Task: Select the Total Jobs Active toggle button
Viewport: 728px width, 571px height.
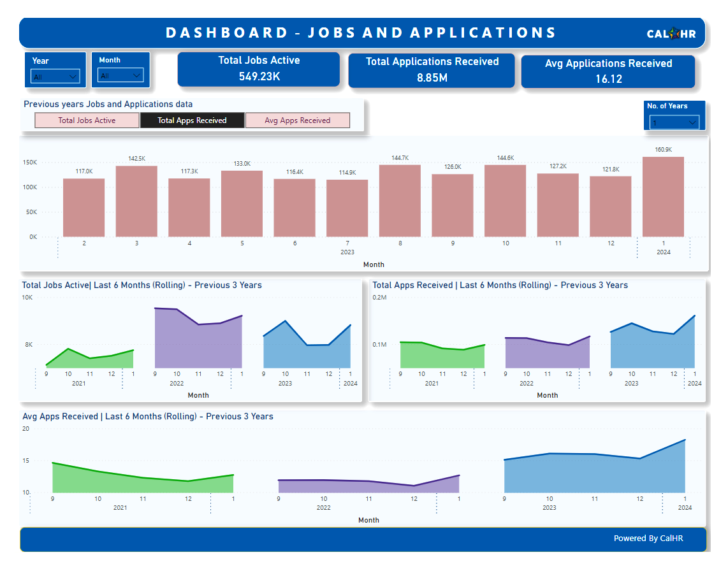Action: click(87, 120)
